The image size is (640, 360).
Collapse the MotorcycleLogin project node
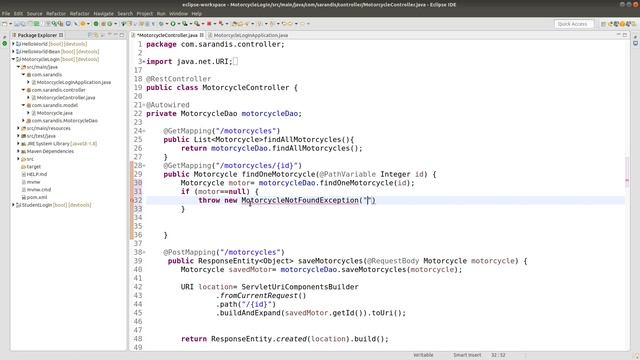click(13, 59)
